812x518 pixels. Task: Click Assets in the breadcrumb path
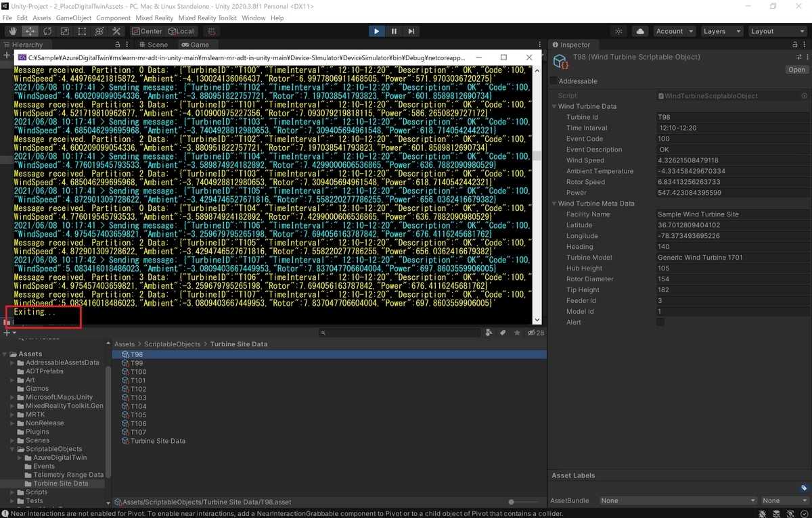125,344
